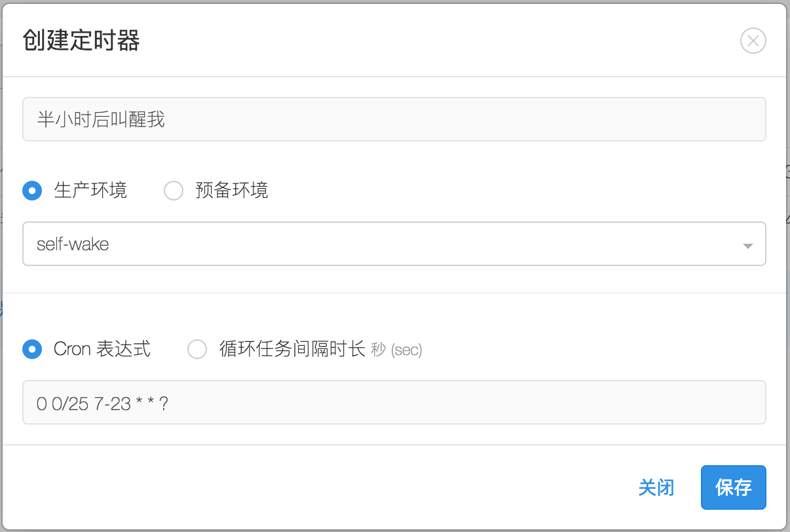Viewport: 790px width, 532px height.
Task: Close the 创建定时器 dialog with X icon
Action: (753, 41)
